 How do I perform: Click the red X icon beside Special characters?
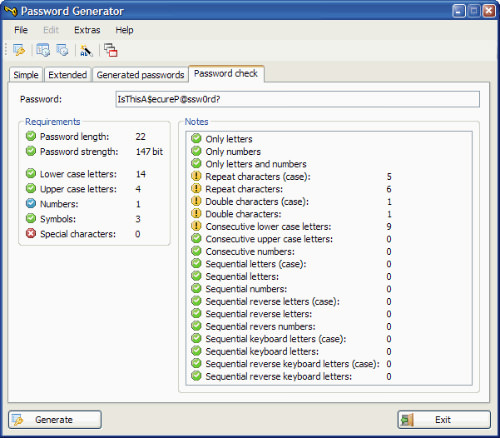pos(31,233)
